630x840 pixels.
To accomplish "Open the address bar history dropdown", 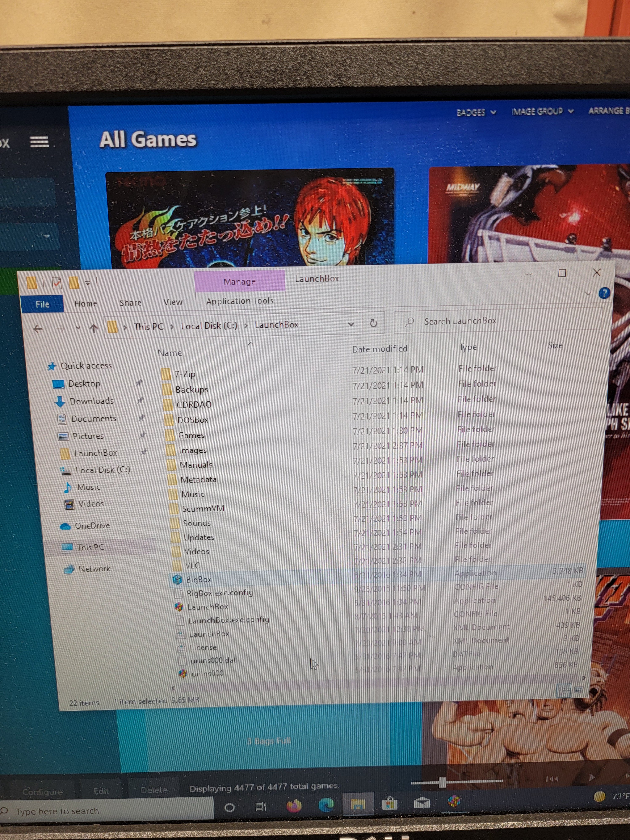I will coord(351,324).
